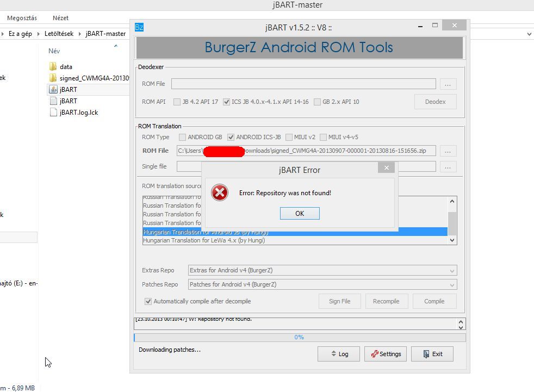Expand the Explorer address bar dropdown arrow
The image size is (534, 392).
pos(529,34)
